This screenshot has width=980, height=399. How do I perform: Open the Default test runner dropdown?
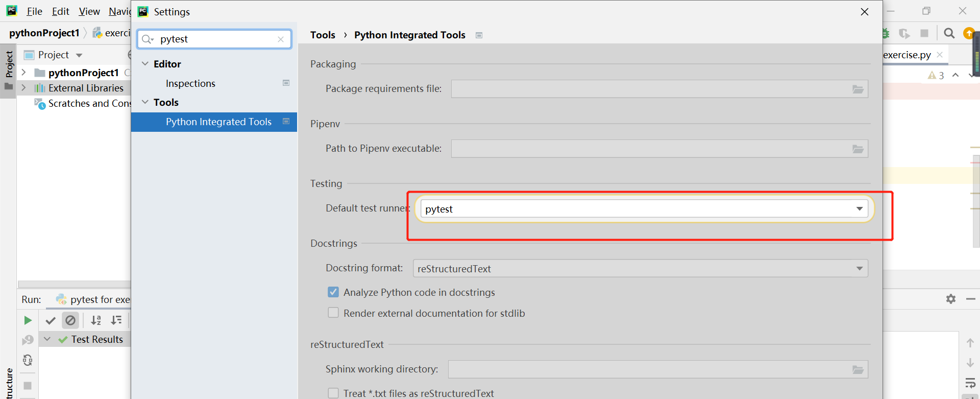(x=860, y=208)
